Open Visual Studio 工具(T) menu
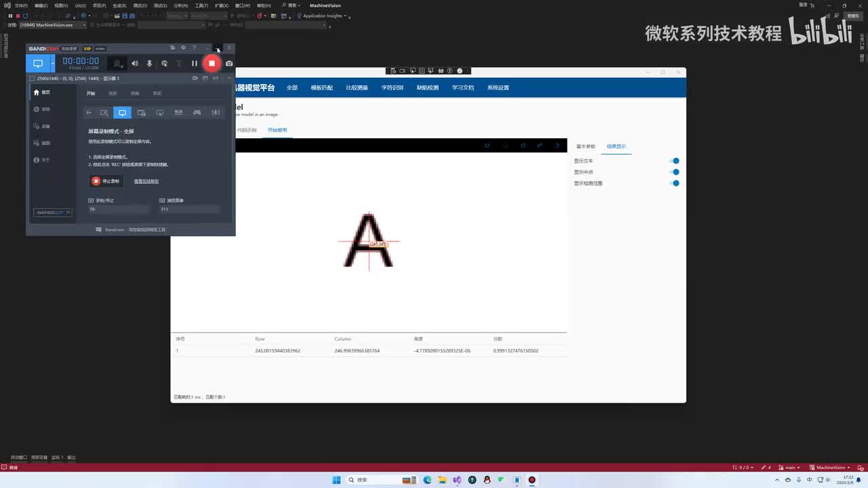 201,5
